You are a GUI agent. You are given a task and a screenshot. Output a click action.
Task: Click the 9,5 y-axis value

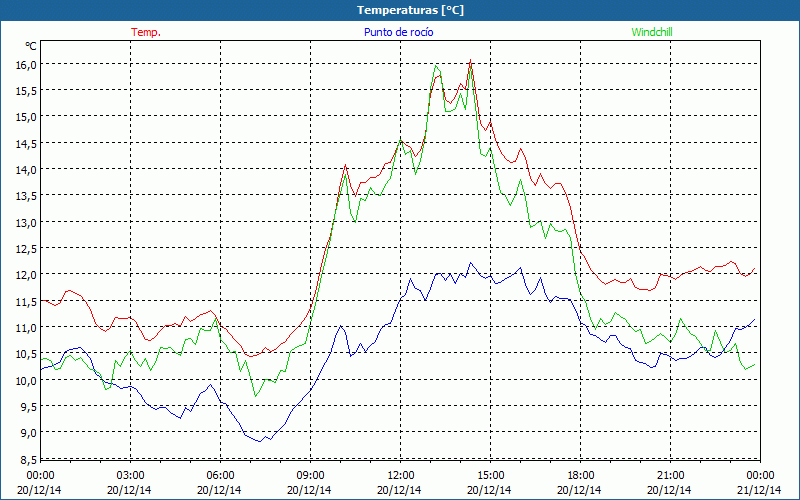[x=28, y=407]
